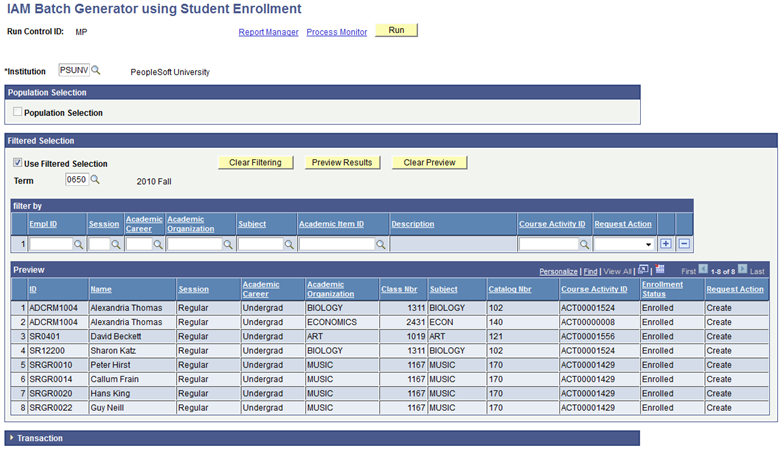Viewport: 784px width, 452px height.
Task: Click the Run button
Action: pos(396,30)
